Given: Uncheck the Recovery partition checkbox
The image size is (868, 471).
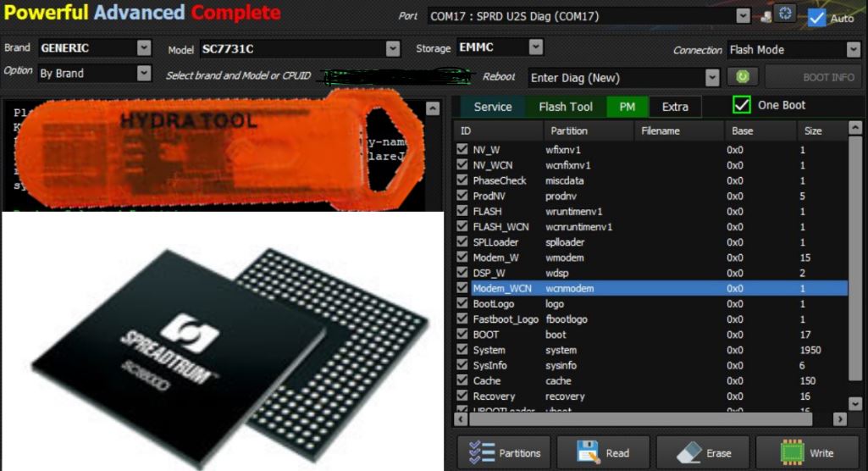Looking at the screenshot, I should (x=462, y=396).
